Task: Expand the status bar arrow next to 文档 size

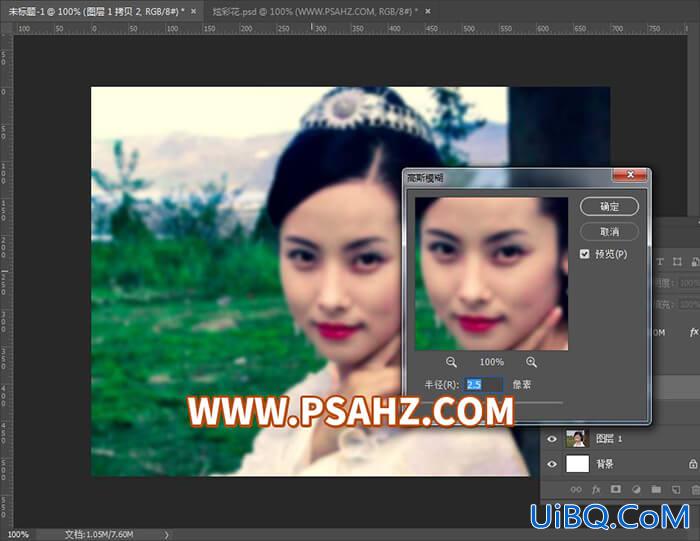Action: pyautogui.click(x=166, y=534)
